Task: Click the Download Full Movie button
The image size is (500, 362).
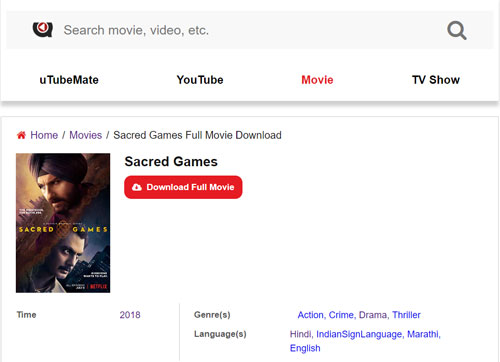Action: [x=183, y=187]
